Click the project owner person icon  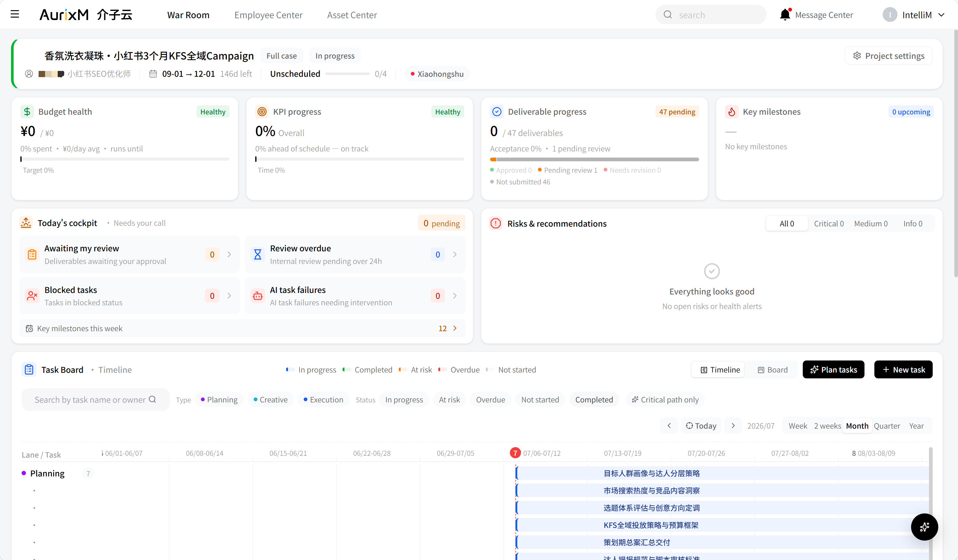click(x=29, y=74)
